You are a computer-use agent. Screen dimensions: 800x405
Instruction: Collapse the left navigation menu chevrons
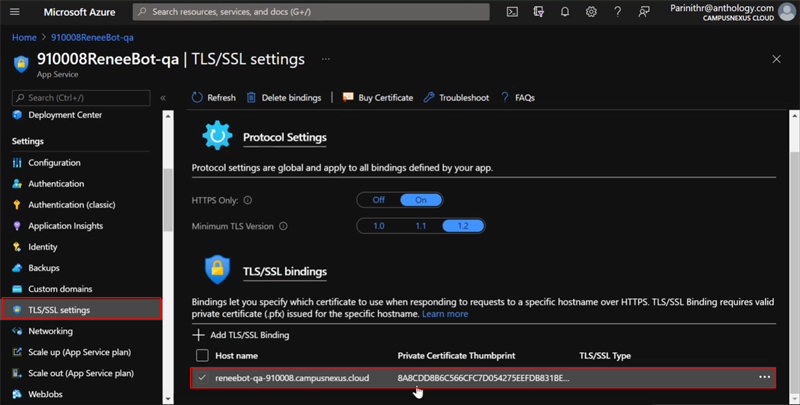point(163,98)
